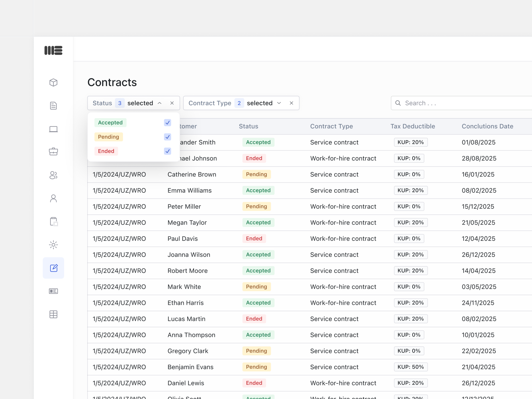Open the users group sidebar icon
Screen dimensions: 532x399
click(53, 175)
